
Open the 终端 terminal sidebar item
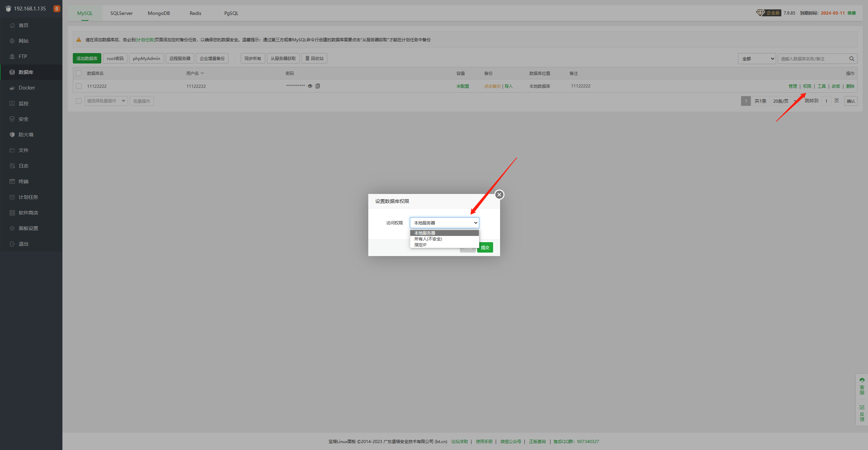(x=31, y=181)
